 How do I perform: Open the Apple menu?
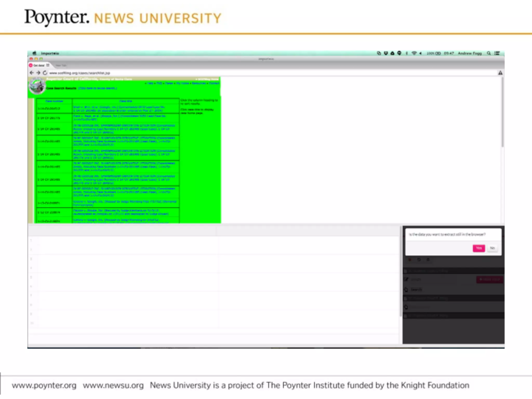click(34, 53)
